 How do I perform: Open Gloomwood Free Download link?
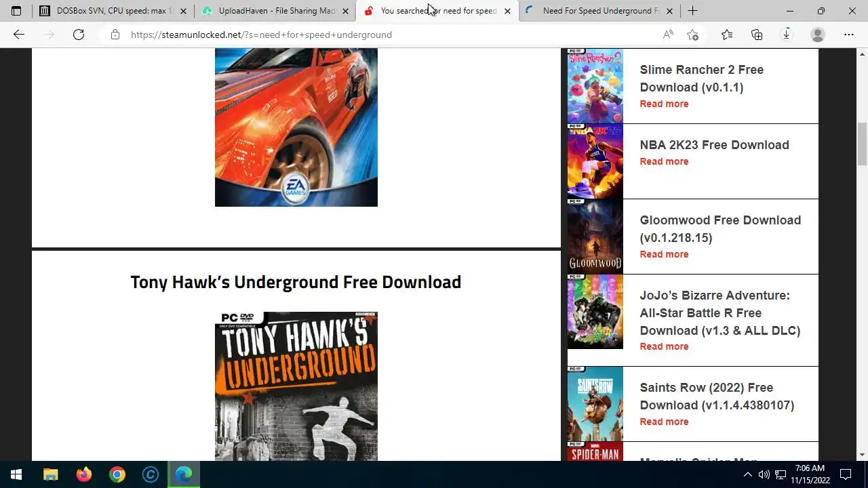point(720,229)
